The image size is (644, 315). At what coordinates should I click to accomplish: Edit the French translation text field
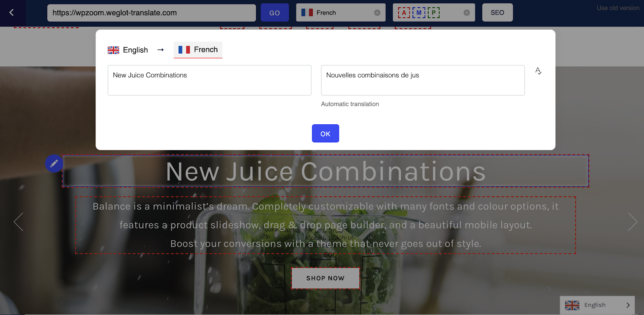click(423, 80)
